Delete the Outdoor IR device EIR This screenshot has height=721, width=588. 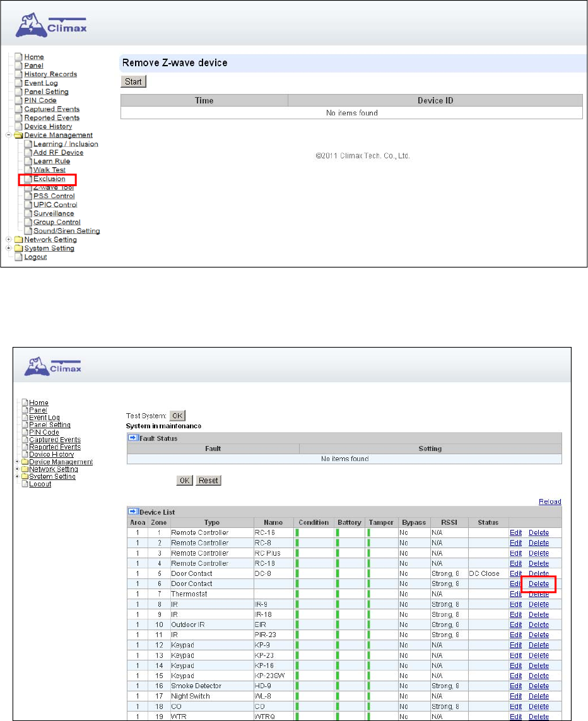pyautogui.click(x=539, y=625)
